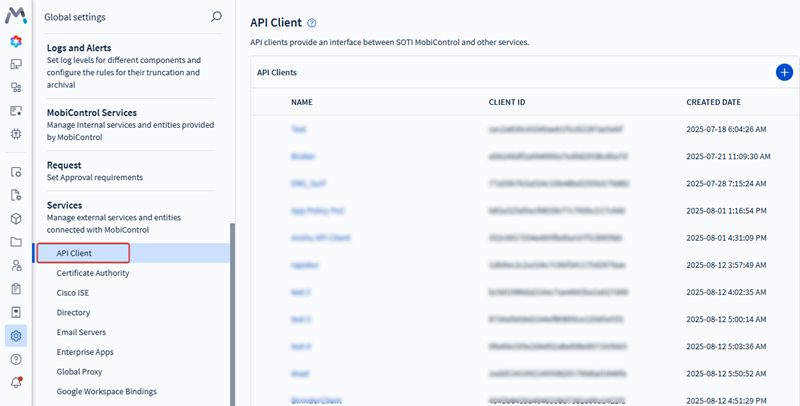
Task: Select Certificate Authority in Services list
Action: [x=92, y=273]
